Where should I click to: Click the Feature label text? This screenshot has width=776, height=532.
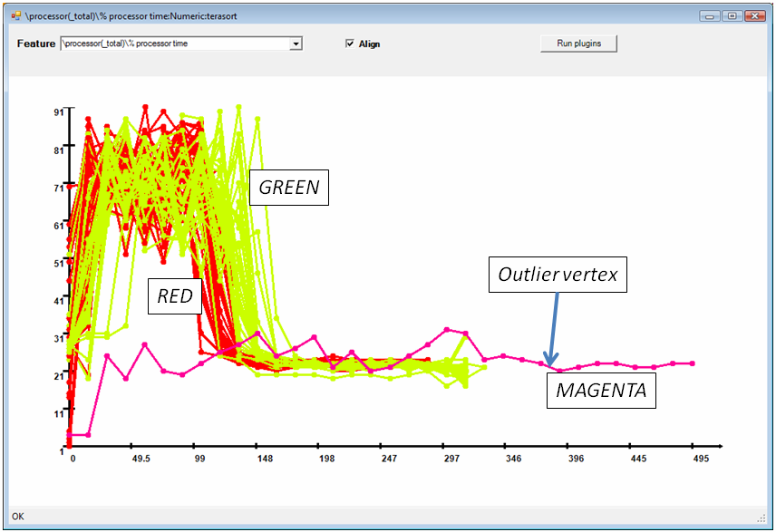(36, 44)
